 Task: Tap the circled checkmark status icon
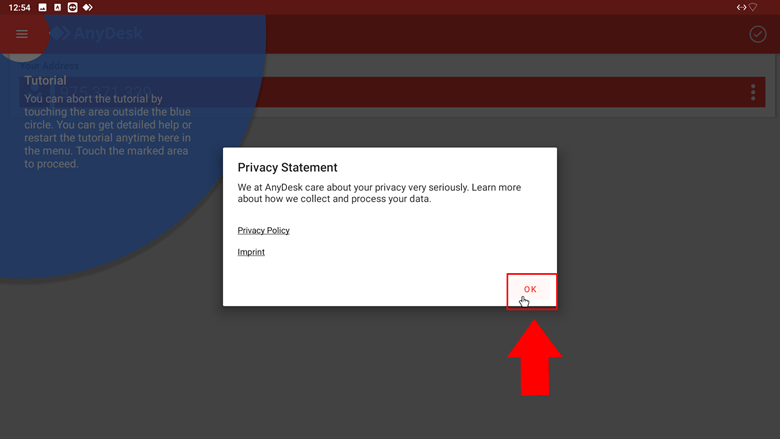[x=758, y=34]
